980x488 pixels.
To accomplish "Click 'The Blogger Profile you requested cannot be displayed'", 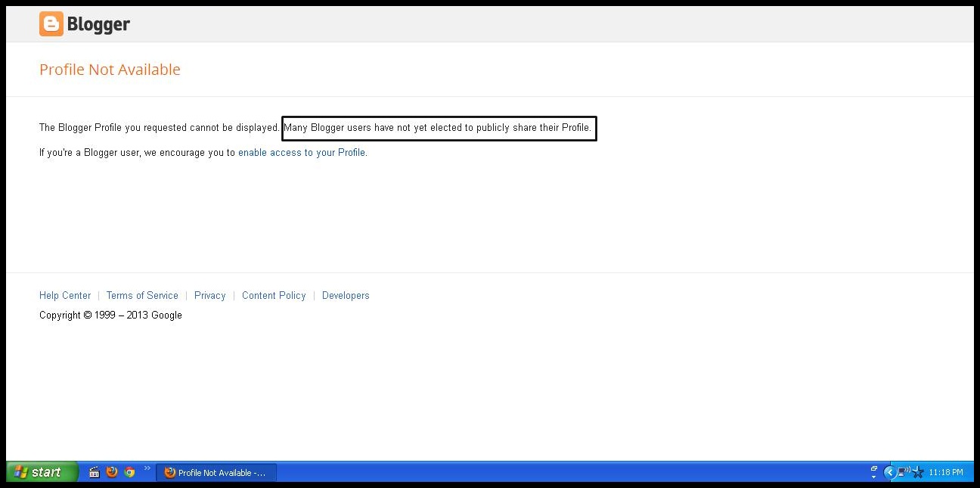I will click(159, 128).
